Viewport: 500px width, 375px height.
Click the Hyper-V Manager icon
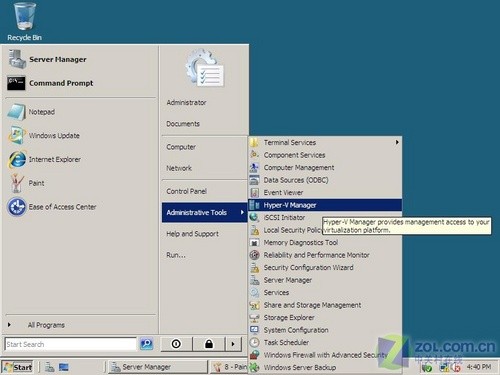click(x=254, y=205)
